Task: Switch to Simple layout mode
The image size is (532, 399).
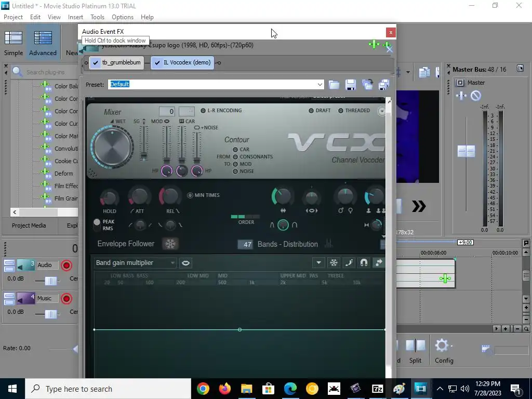Action: 14,44
